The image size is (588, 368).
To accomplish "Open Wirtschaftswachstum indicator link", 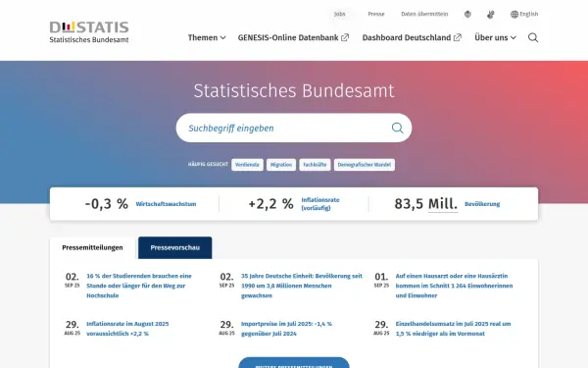I will pyautogui.click(x=167, y=204).
